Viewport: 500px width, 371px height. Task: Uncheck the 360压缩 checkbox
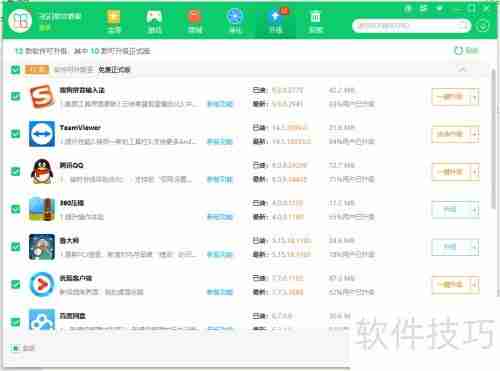15,209
